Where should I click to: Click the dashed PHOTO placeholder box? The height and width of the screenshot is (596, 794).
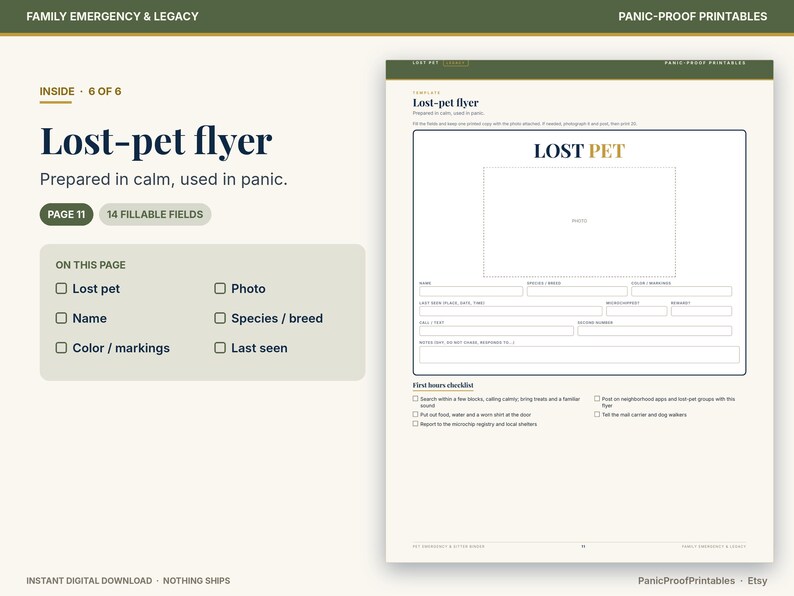tap(579, 222)
